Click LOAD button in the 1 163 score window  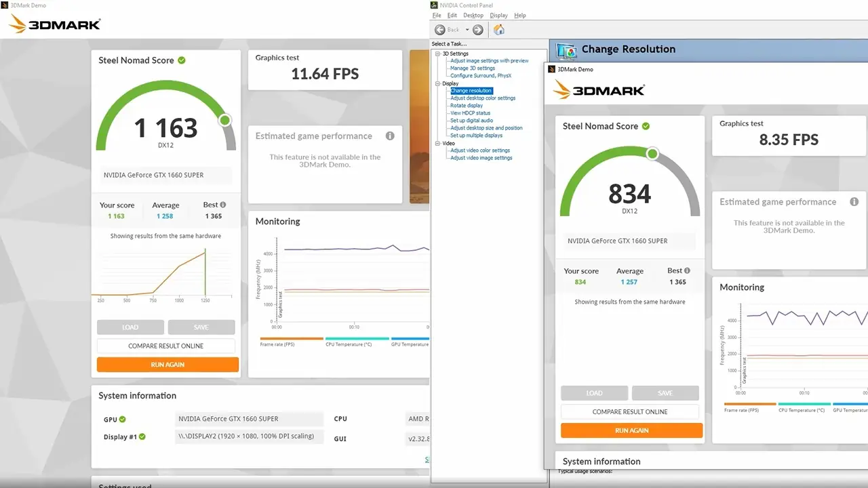click(130, 327)
